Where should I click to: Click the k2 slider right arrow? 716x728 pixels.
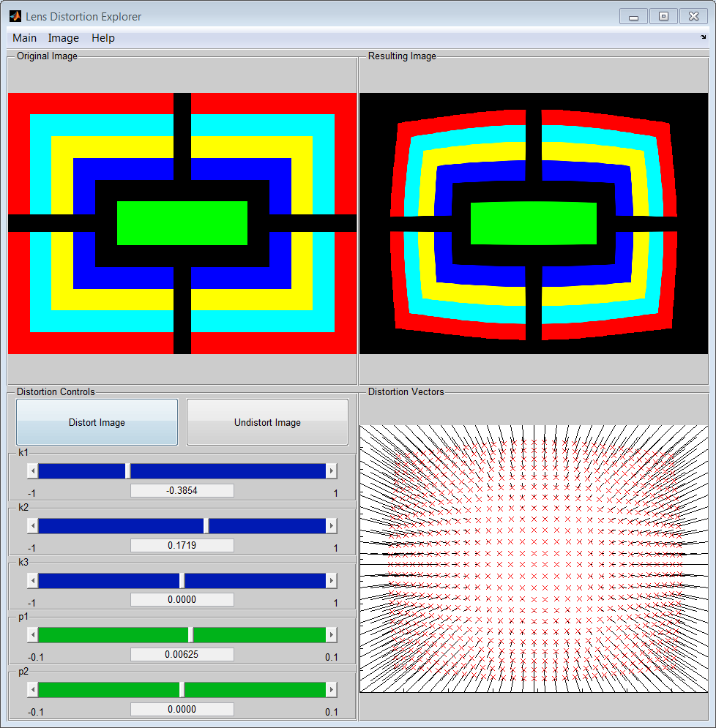(x=332, y=525)
